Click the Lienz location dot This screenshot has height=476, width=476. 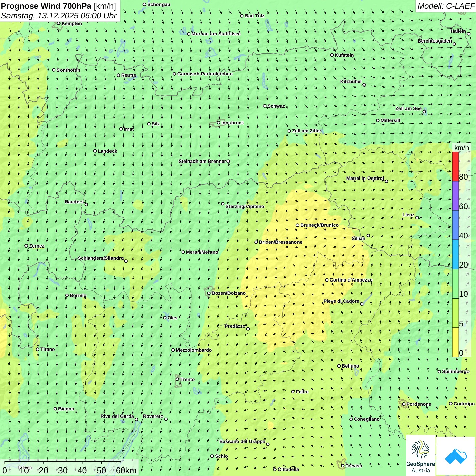coord(417,218)
